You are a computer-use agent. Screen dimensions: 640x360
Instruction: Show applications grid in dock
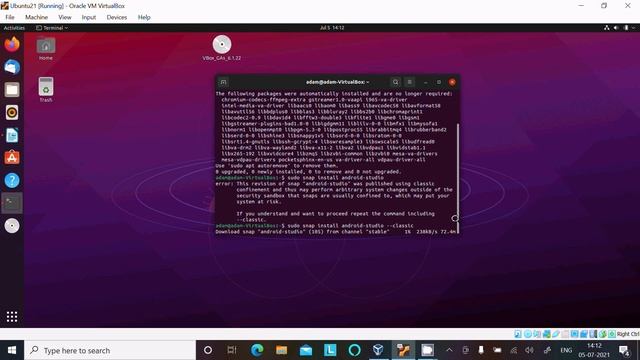tap(12, 316)
